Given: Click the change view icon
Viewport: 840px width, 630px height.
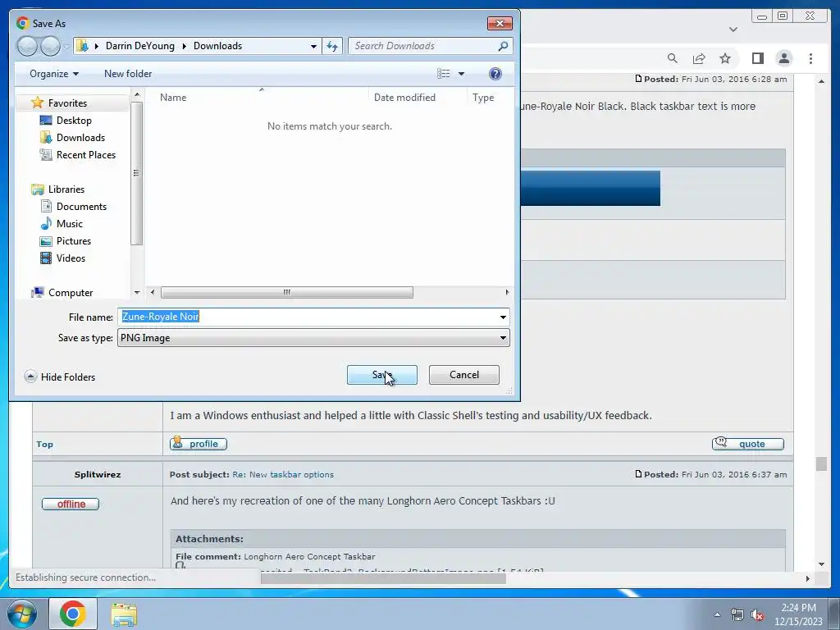Looking at the screenshot, I should coord(444,74).
